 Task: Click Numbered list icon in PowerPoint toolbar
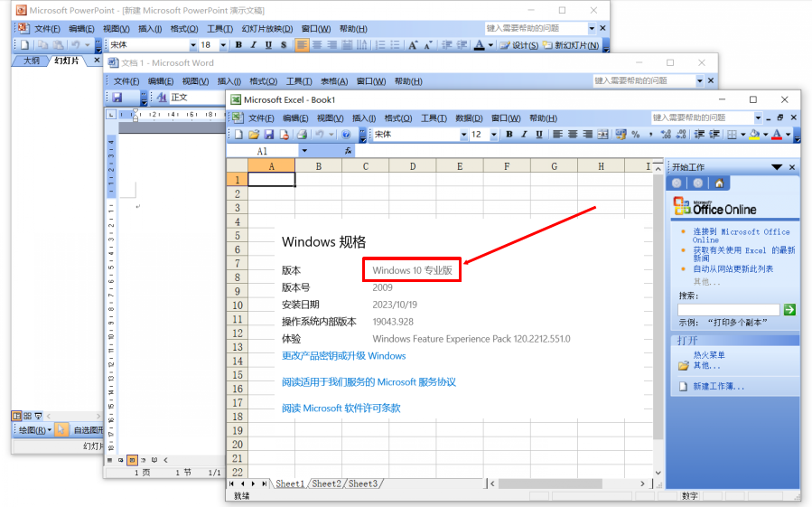click(x=380, y=45)
